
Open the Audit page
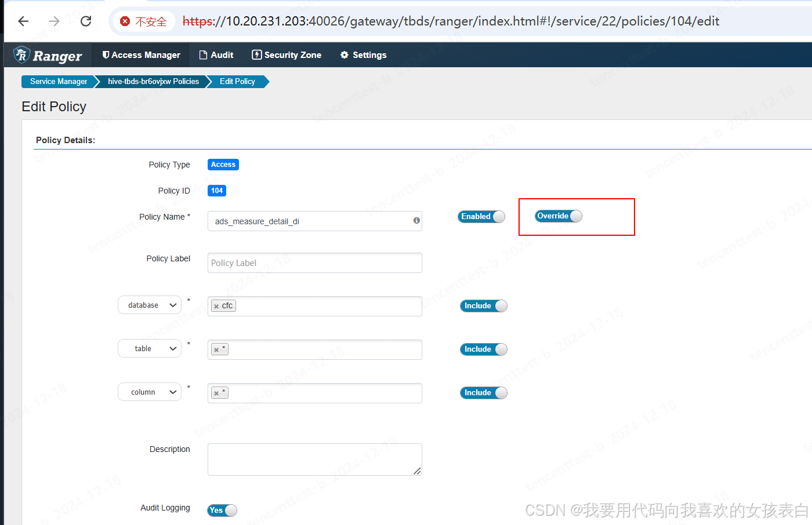pos(216,54)
